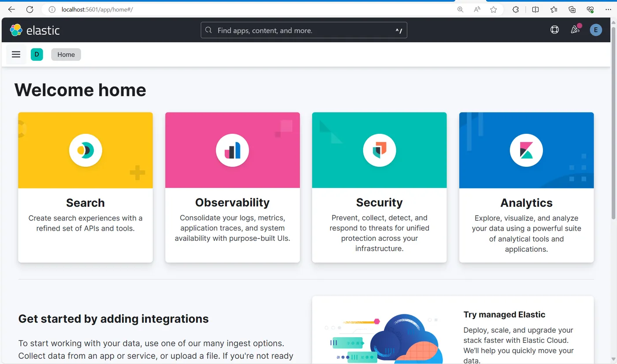Click the Welcome home heading
The image size is (617, 364).
pyautogui.click(x=80, y=90)
